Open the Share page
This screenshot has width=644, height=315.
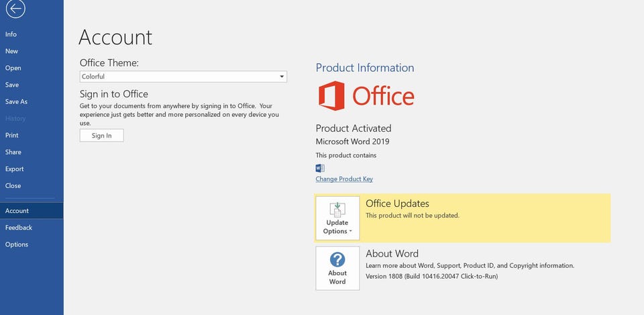(32, 152)
